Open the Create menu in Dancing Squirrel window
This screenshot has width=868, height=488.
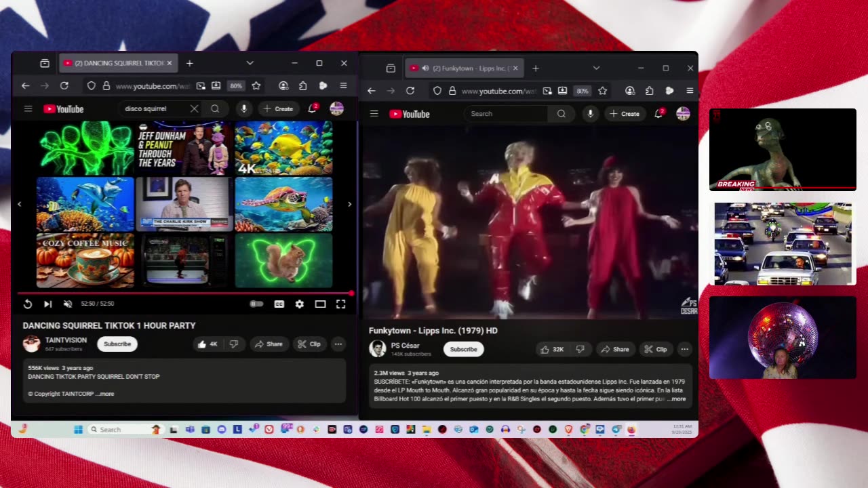pyautogui.click(x=279, y=108)
